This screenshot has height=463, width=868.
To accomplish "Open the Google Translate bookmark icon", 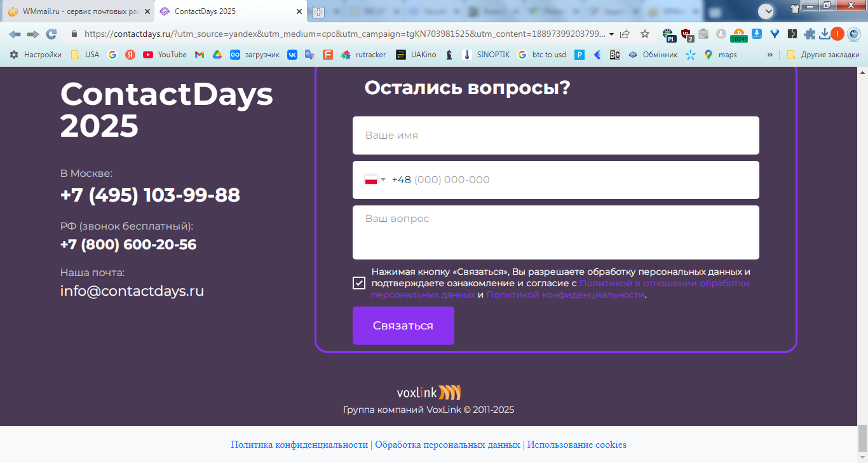I will (310, 55).
